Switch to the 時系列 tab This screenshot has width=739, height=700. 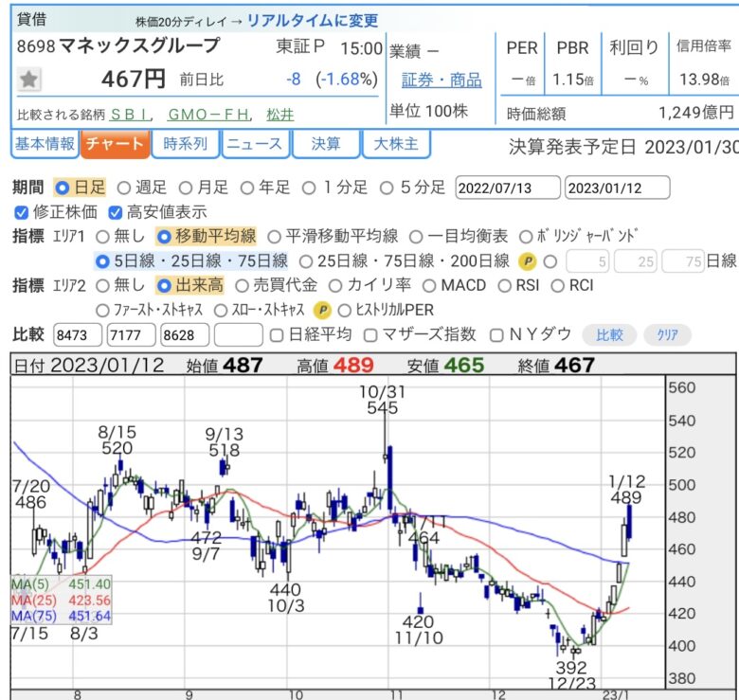click(x=185, y=144)
